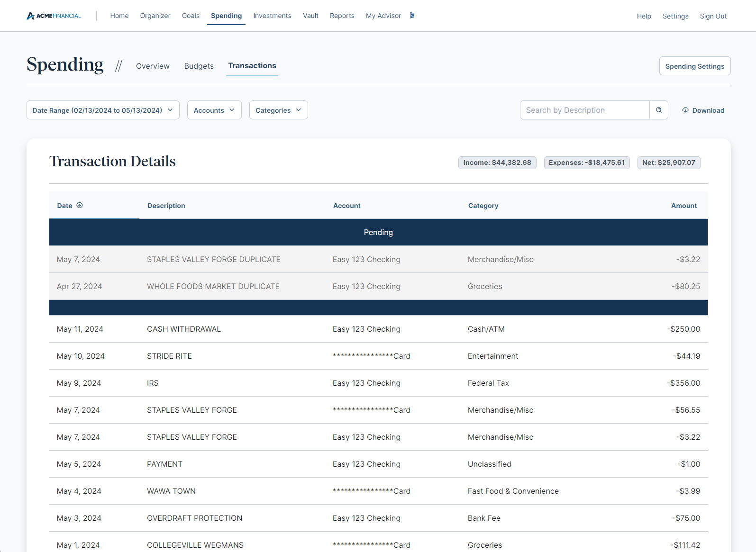Click the search magnifier button
The width and height of the screenshot is (756, 552).
(x=659, y=110)
